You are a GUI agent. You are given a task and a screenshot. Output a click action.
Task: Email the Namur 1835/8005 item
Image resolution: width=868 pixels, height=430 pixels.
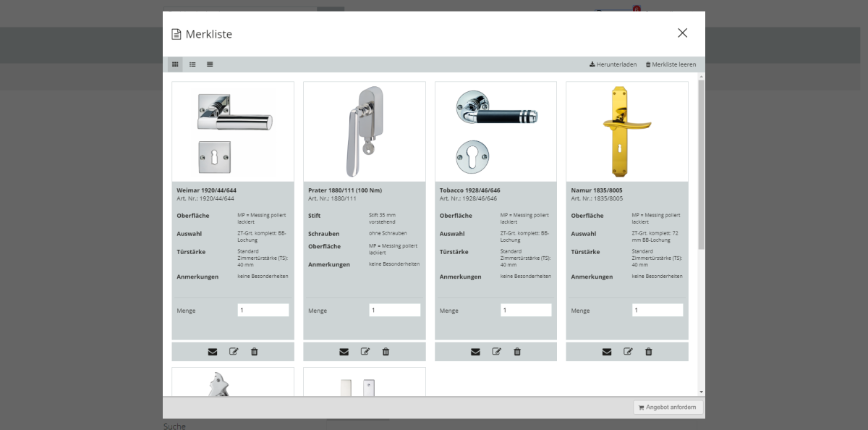coord(607,352)
